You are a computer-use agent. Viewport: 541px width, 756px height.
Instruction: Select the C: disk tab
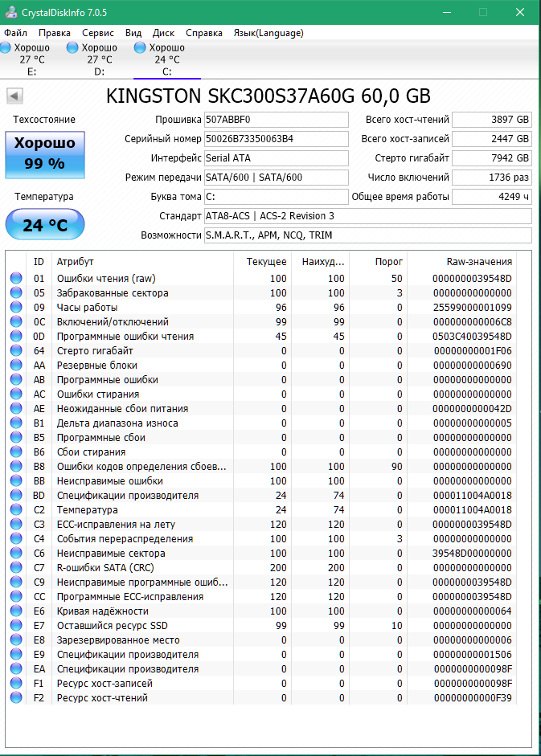pyautogui.click(x=167, y=59)
